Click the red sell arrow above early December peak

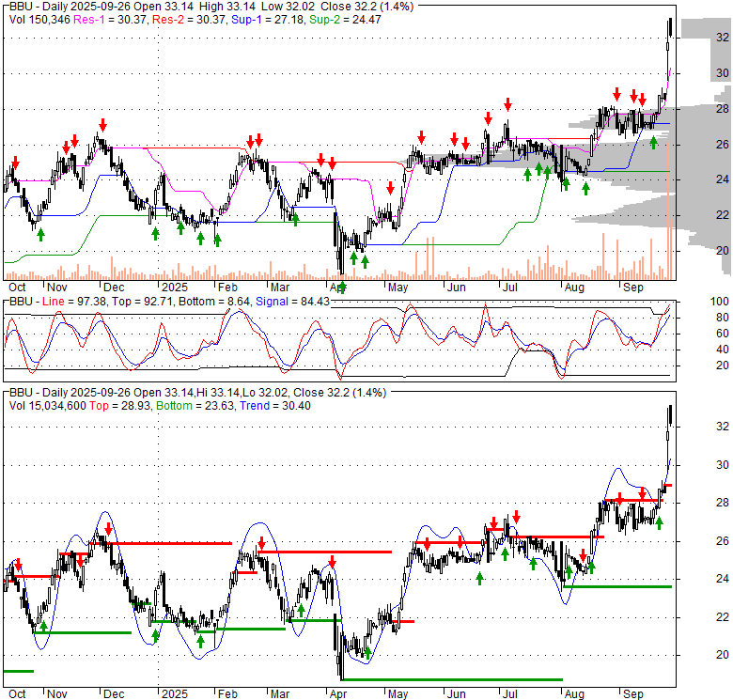point(102,125)
